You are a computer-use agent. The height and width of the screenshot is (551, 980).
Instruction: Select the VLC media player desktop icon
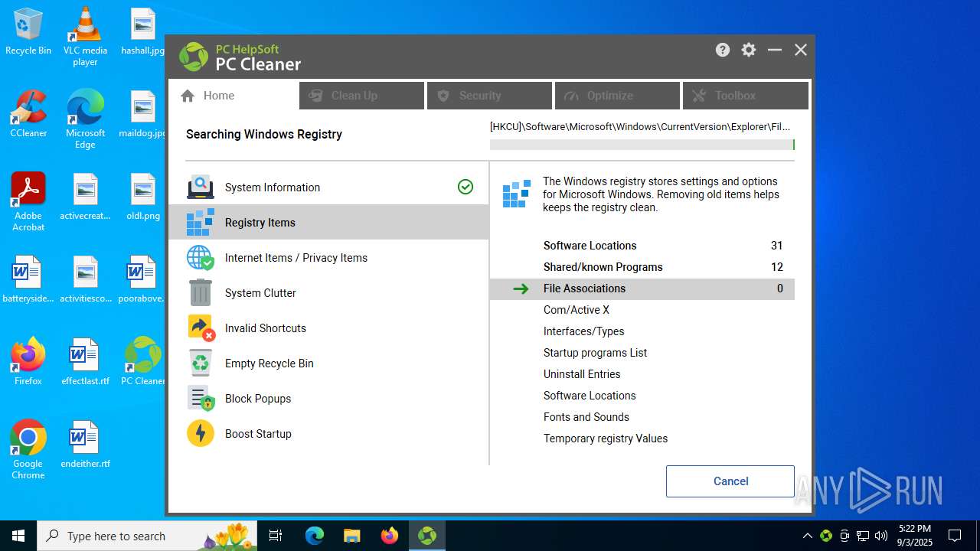pyautogui.click(x=85, y=37)
